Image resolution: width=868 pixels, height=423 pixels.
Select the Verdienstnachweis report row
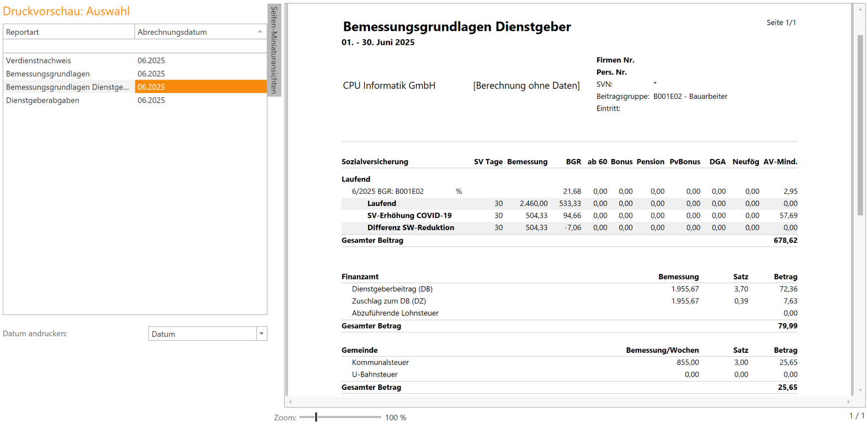[x=135, y=61]
